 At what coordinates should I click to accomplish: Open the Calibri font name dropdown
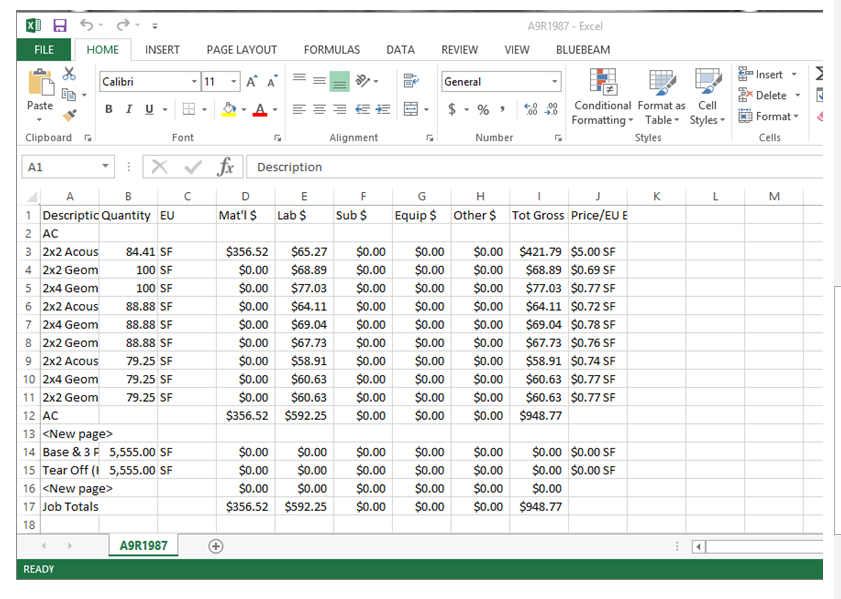pos(194,81)
